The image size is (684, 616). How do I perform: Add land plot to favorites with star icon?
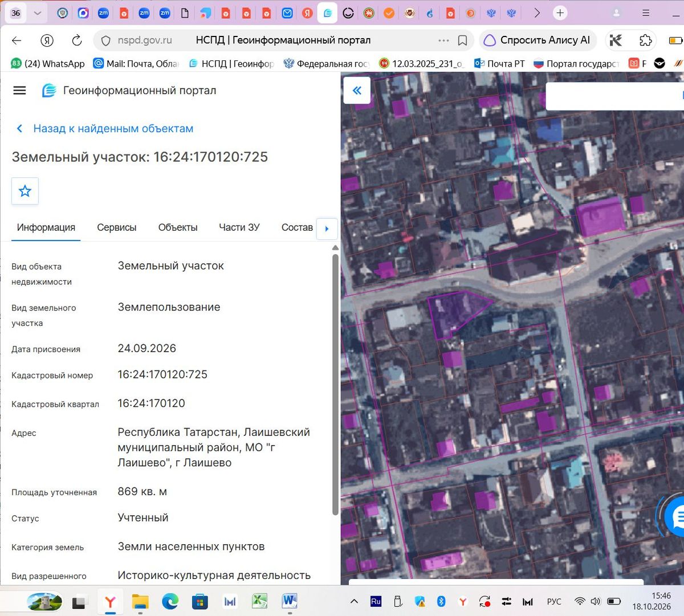pyautogui.click(x=25, y=191)
